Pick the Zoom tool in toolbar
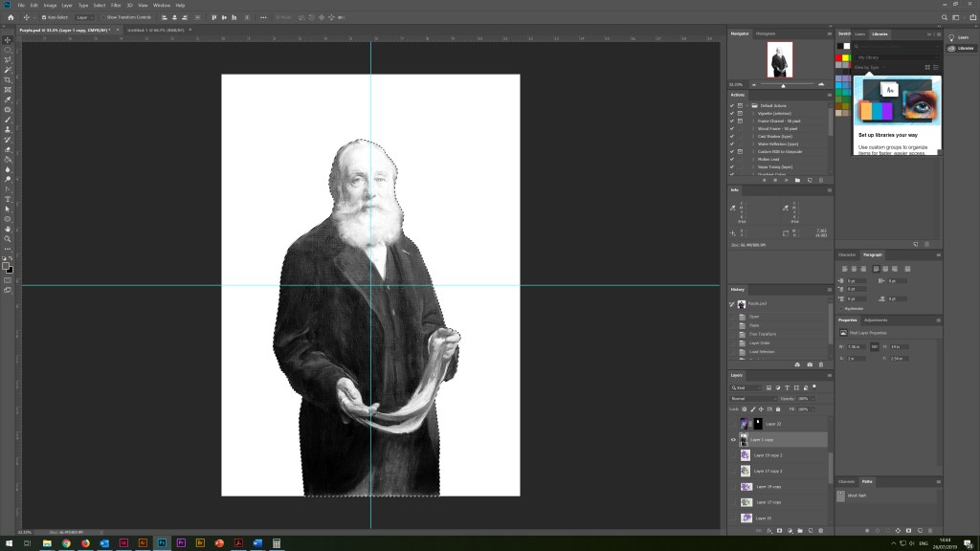The width and height of the screenshot is (980, 551). 8,238
